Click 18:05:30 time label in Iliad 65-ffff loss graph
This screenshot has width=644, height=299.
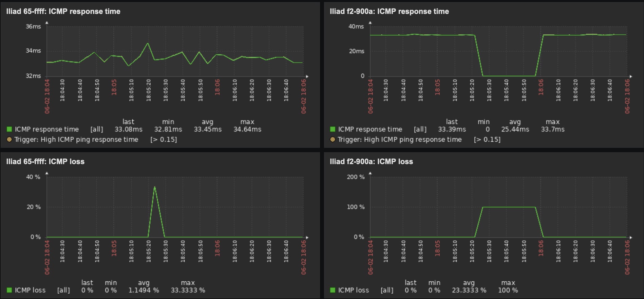click(x=166, y=251)
